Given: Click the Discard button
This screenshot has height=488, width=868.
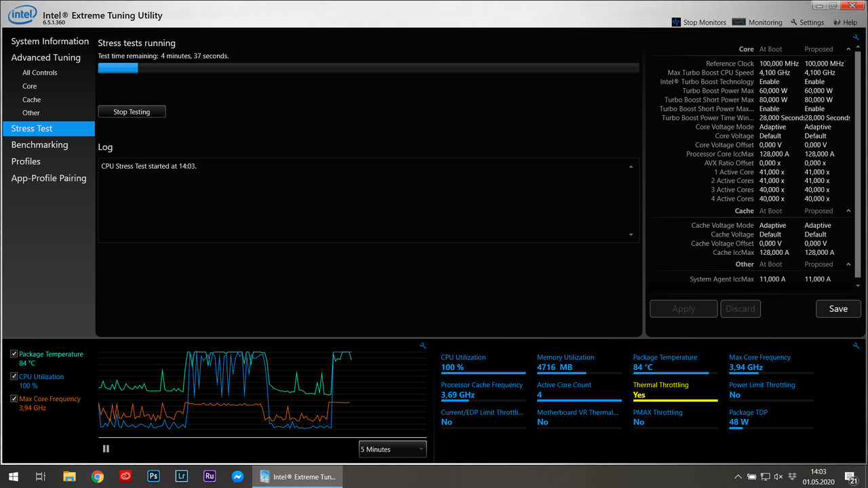Looking at the screenshot, I should (741, 309).
